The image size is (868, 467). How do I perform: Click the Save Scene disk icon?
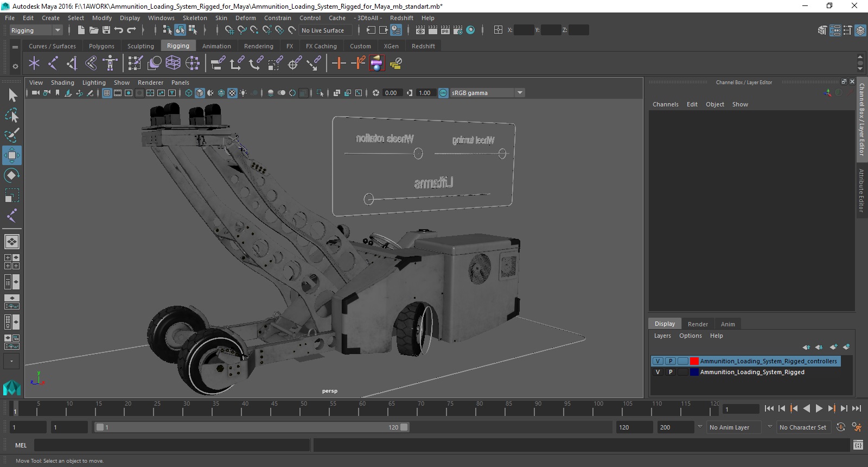[106, 30]
